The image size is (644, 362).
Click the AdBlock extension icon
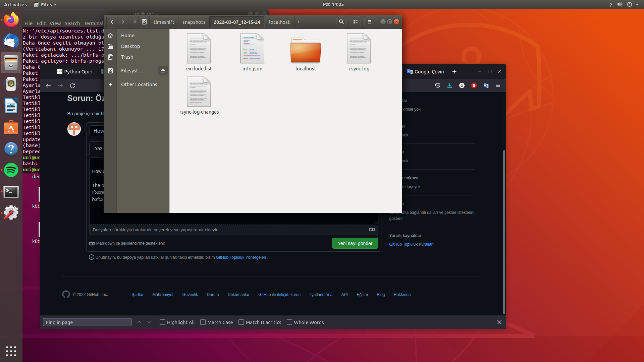coord(474,85)
